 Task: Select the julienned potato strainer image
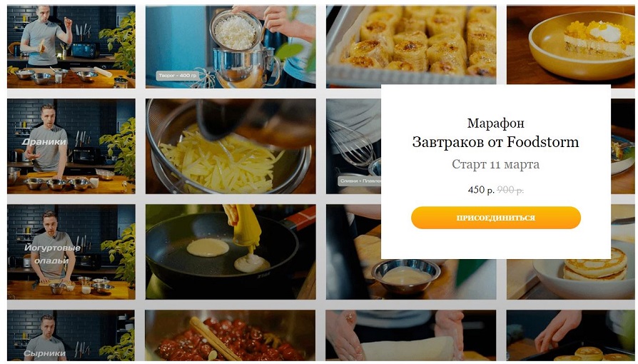tap(231, 146)
